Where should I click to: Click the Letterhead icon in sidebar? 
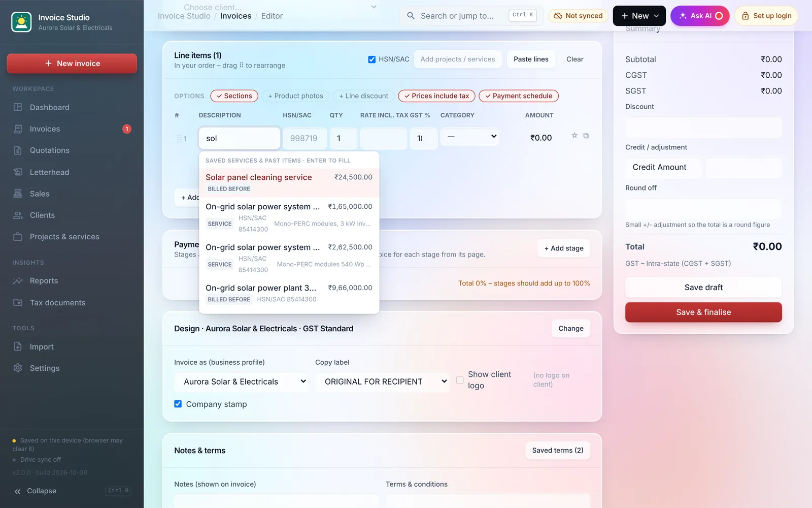18,172
